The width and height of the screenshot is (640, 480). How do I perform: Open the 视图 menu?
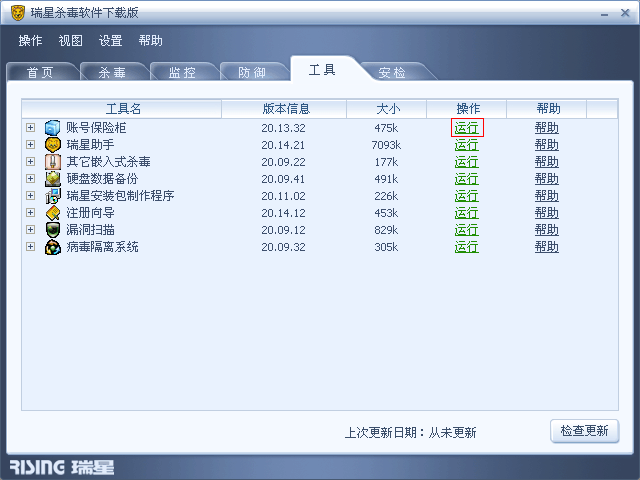tap(71, 41)
